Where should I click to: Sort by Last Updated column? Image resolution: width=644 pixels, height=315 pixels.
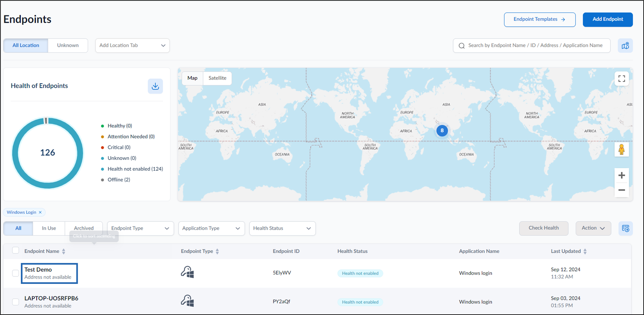coord(585,251)
